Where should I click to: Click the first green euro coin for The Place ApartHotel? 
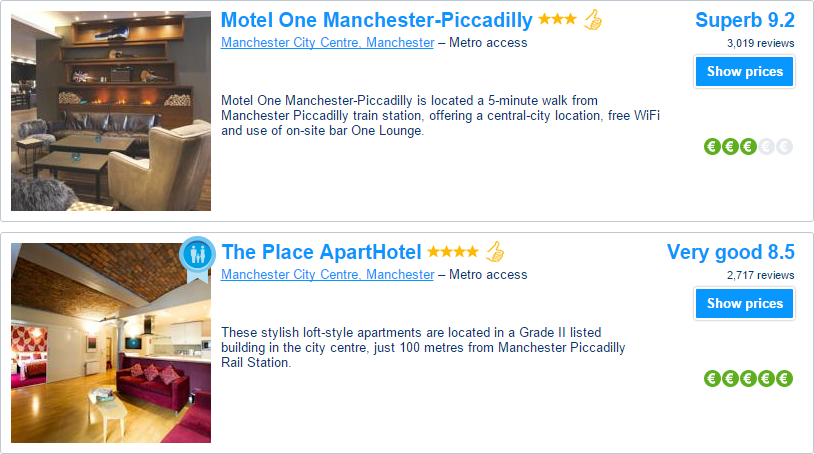713,379
